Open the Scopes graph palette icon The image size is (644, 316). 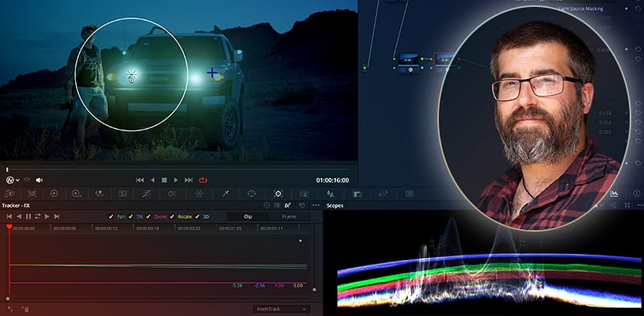pyautogui.click(x=615, y=193)
